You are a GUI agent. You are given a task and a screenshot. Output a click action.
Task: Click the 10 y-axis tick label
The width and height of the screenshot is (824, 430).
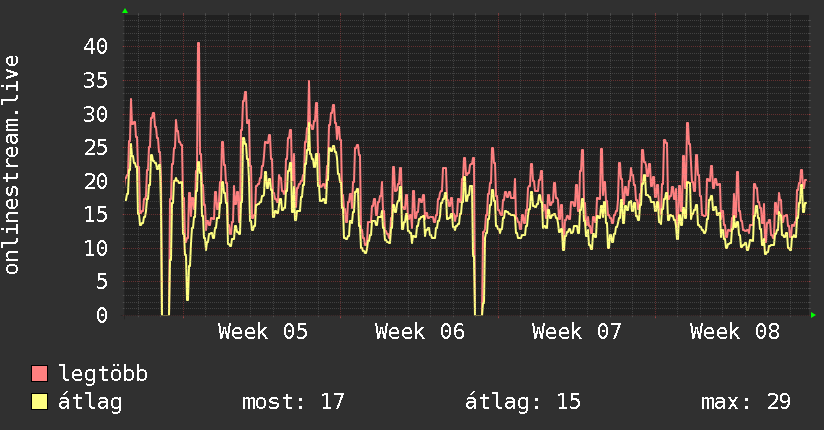(96, 248)
